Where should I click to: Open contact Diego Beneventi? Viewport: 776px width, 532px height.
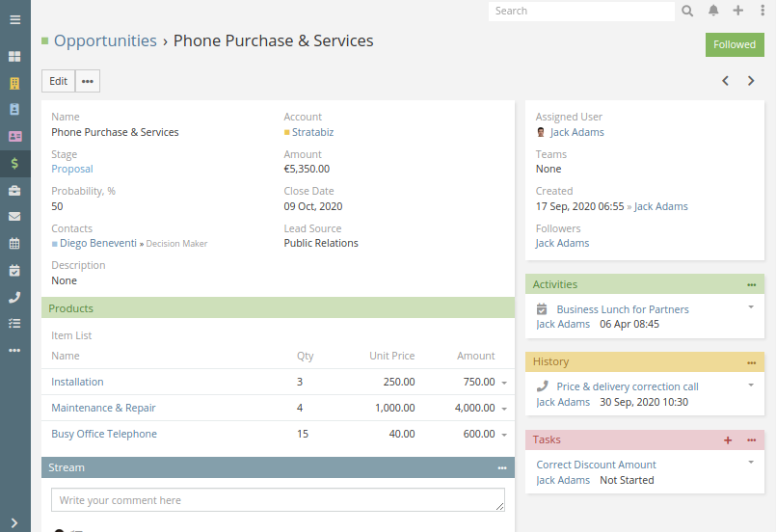98,243
